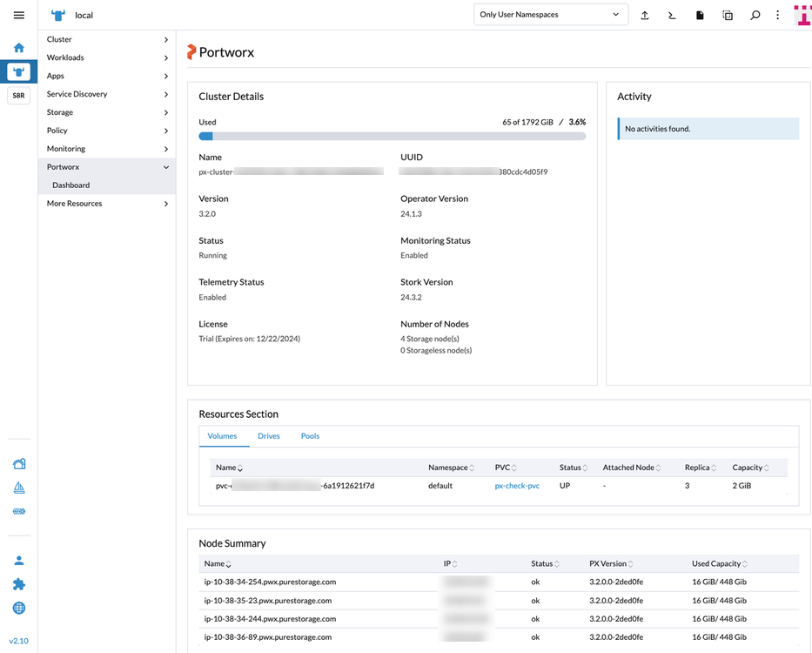The height and width of the screenshot is (653, 812).
Task: Sort Node Summary by the Status column
Action: tap(542, 563)
